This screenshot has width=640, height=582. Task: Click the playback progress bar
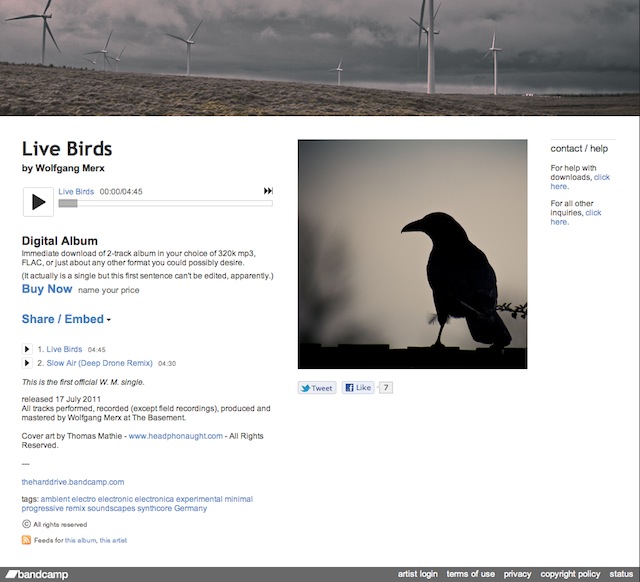pos(165,203)
